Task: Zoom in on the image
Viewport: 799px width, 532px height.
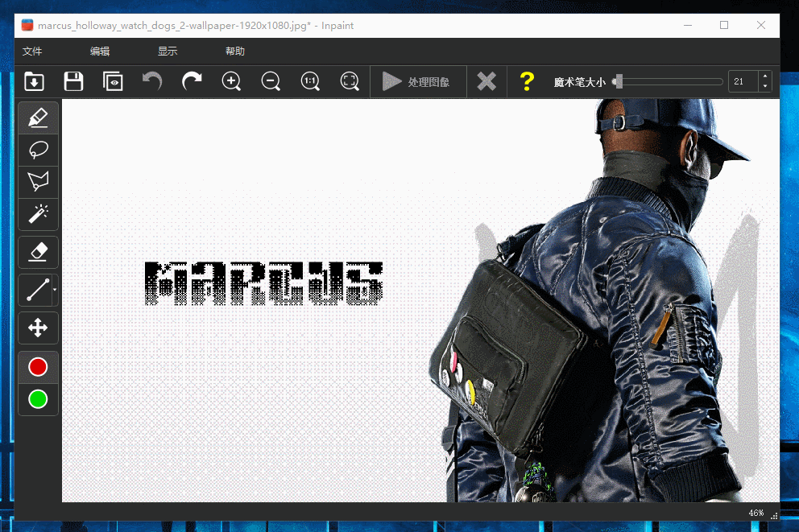Action: 231,81
